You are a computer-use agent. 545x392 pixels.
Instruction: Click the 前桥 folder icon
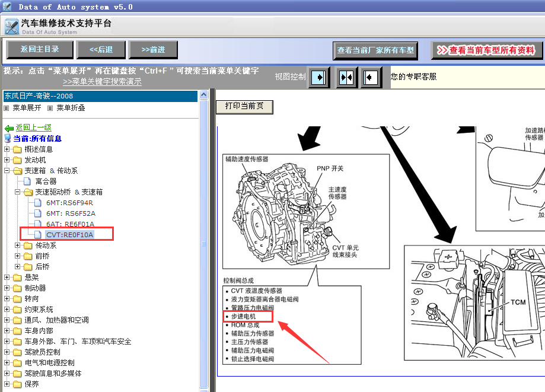pos(28,256)
